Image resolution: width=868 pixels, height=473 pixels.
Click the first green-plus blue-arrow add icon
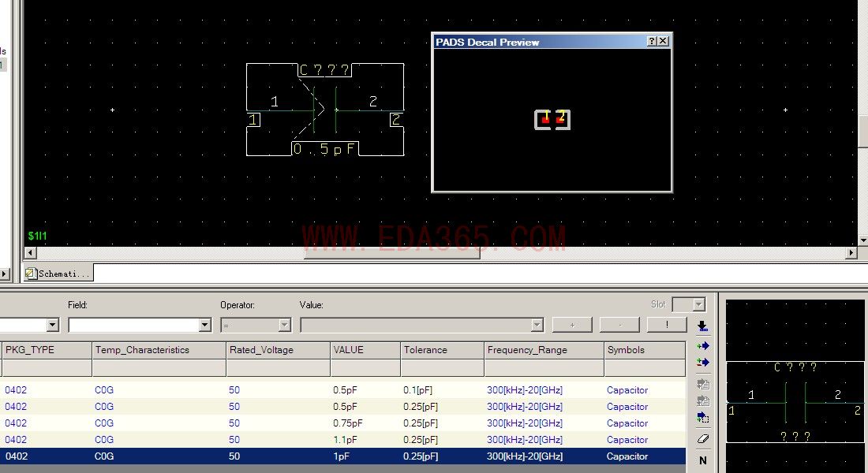[702, 346]
